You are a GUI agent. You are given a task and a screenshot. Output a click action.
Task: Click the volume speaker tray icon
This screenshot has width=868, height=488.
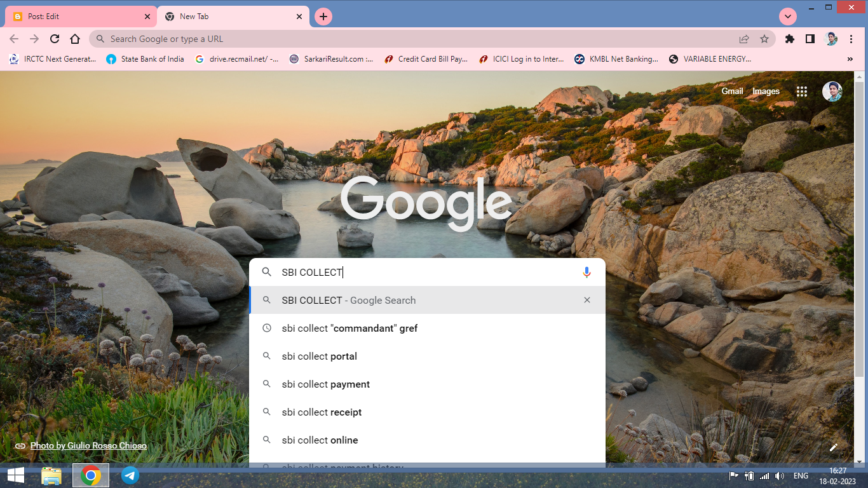(x=780, y=476)
